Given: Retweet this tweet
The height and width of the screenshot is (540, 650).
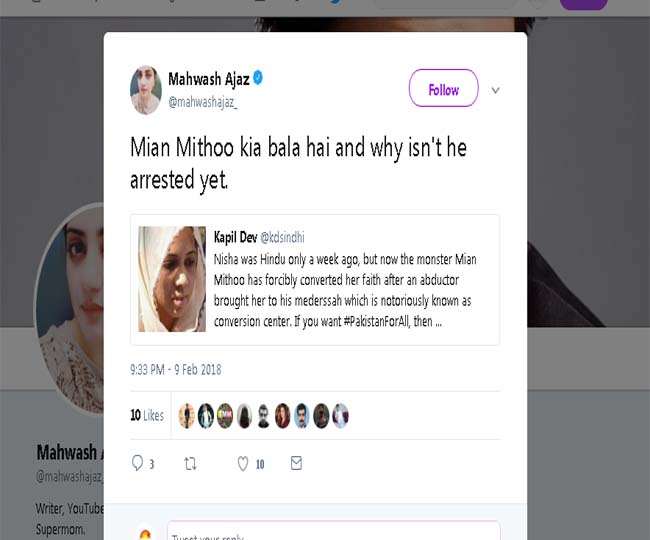Looking at the screenshot, I should pyautogui.click(x=192, y=463).
